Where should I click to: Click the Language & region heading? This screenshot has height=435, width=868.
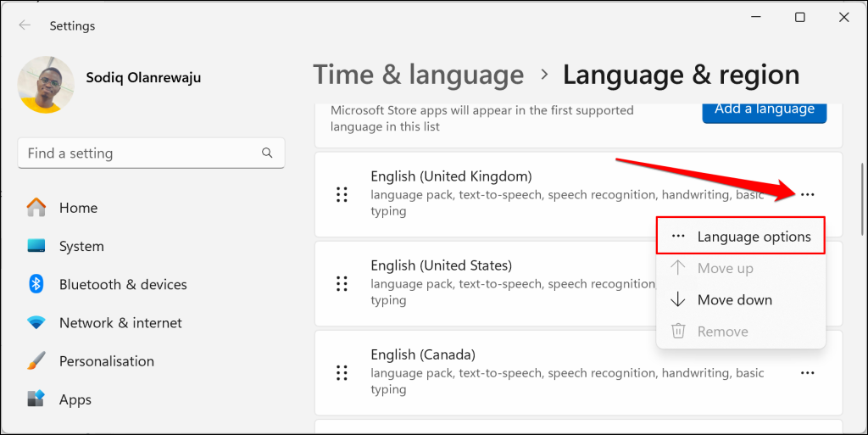[681, 74]
